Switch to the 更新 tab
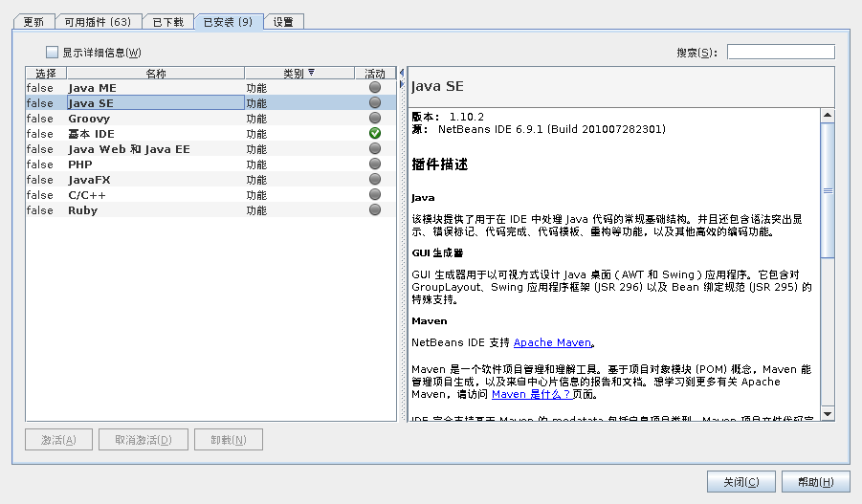The image size is (862, 504). [x=33, y=22]
